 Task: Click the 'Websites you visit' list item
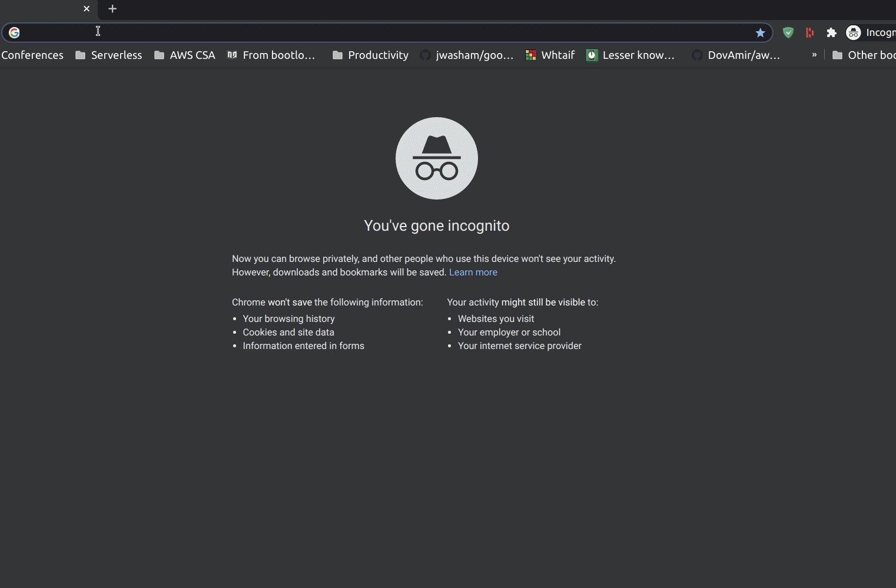point(496,319)
